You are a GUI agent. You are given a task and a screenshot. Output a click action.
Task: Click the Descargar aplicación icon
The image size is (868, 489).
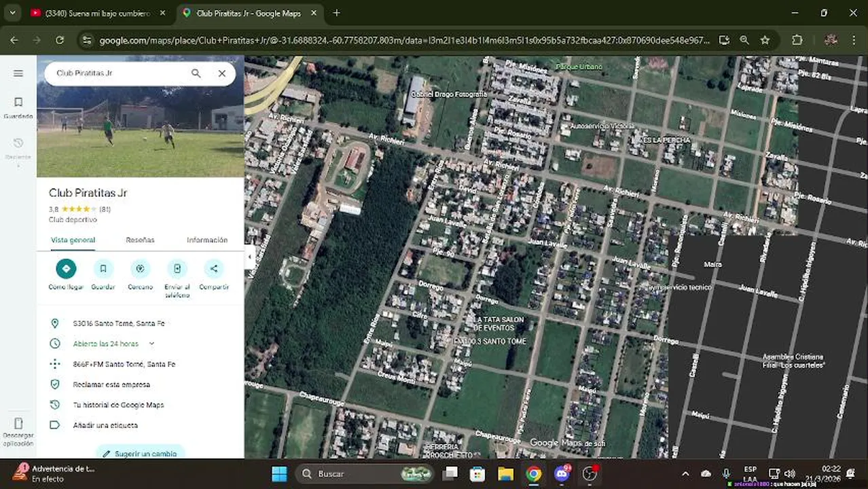18,431
